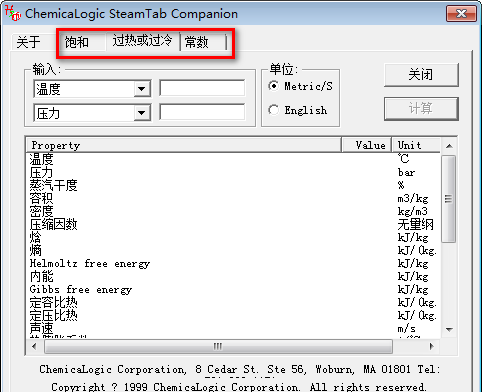Select the Helmoltz free energy row

click(x=233, y=263)
